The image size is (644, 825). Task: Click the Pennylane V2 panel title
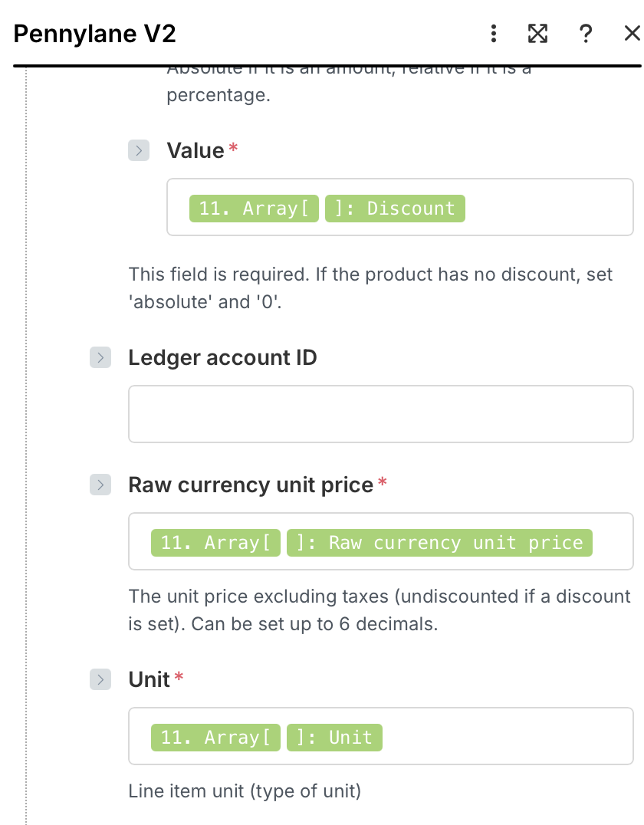[x=95, y=34]
